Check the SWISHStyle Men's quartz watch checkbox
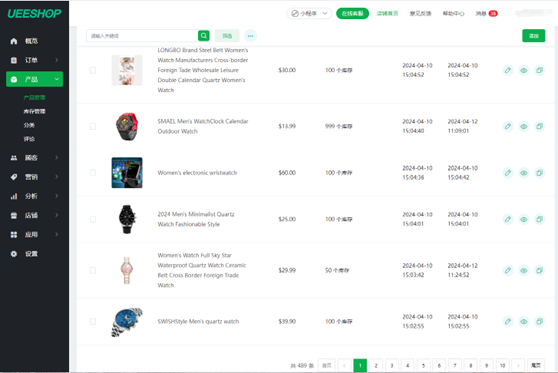558x373 pixels. click(x=93, y=321)
